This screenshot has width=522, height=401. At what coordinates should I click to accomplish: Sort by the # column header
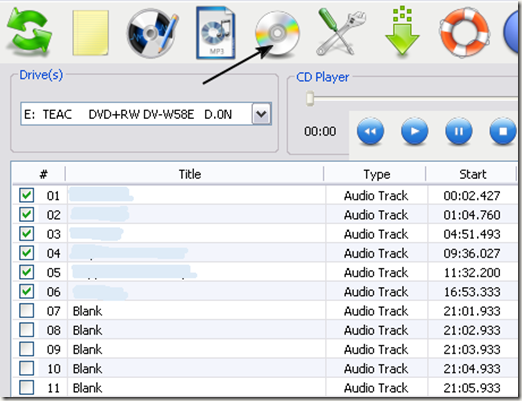coord(43,174)
